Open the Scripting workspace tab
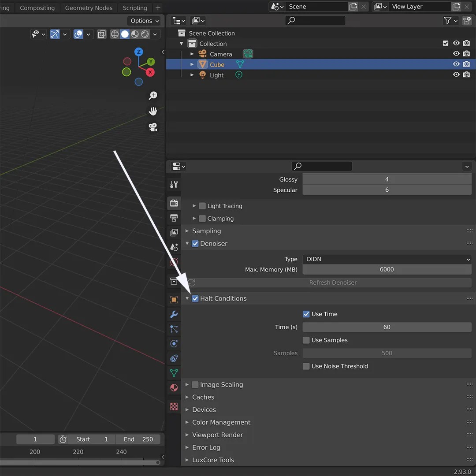 click(134, 7)
